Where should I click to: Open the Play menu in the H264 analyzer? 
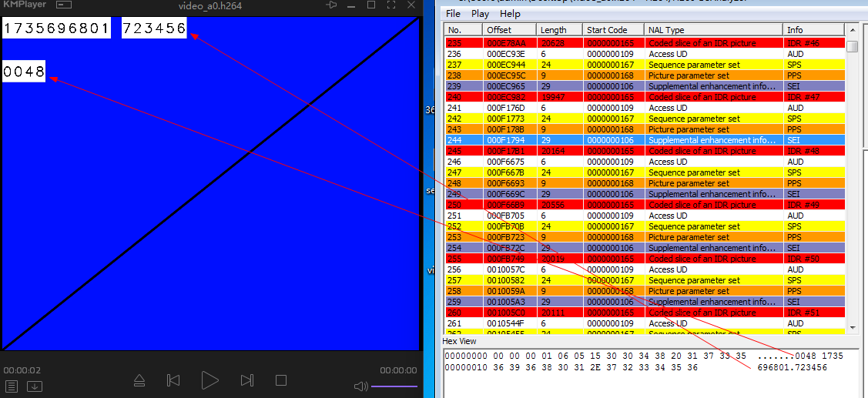click(x=480, y=13)
